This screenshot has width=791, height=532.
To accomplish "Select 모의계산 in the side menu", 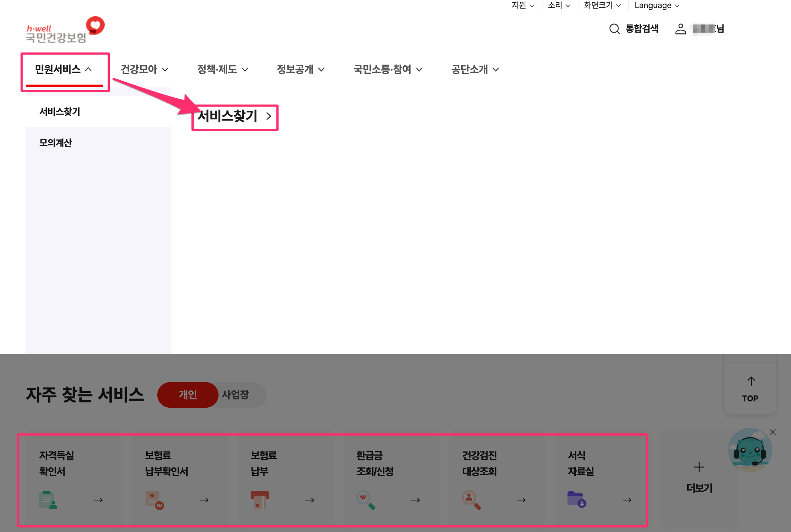I will (x=56, y=143).
